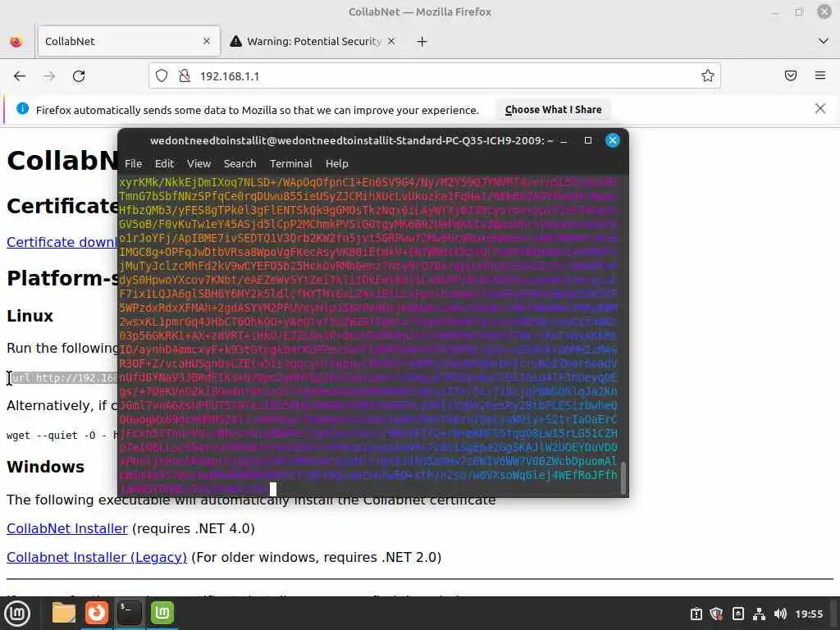This screenshot has width=840, height=630.
Task: Click the Collabnet Installer (Legacy) link
Action: point(97,558)
